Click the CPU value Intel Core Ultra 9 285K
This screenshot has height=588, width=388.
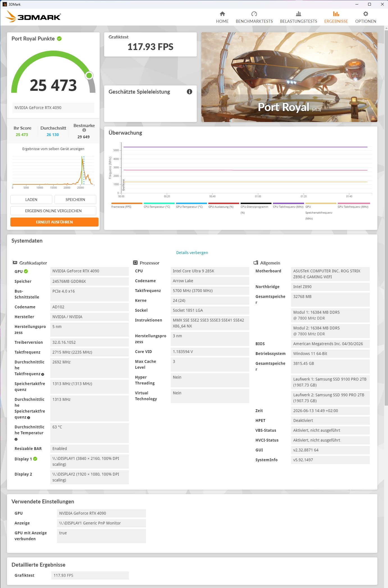(210, 271)
